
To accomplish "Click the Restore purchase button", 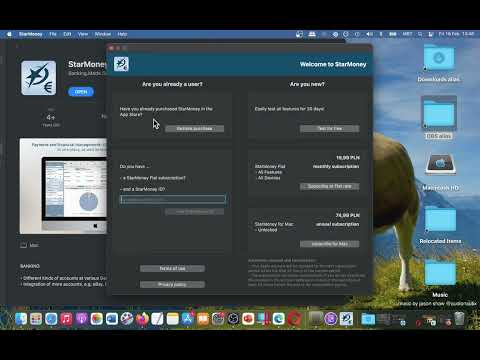I will coord(194,129).
